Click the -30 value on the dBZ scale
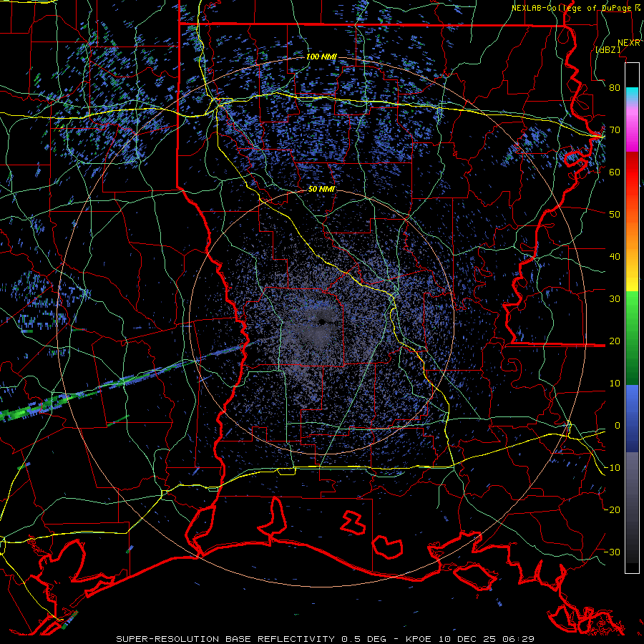Image resolution: width=644 pixels, height=644 pixels. pos(612,552)
